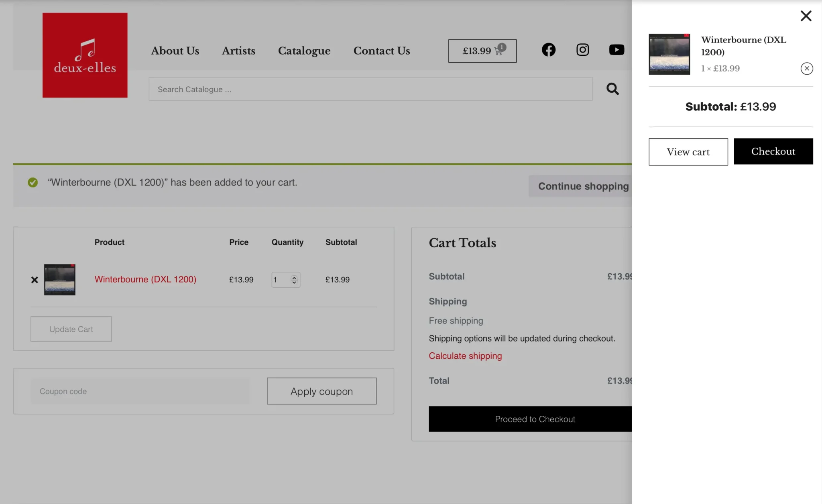Remove Winterbourne using the table's X icon
Image resolution: width=822 pixels, height=504 pixels.
35,280
